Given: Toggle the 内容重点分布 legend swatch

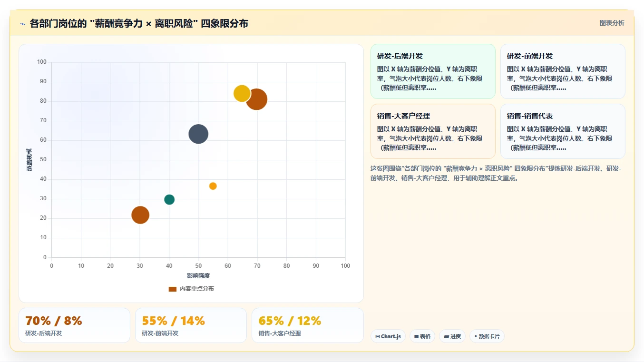Looking at the screenshot, I should [x=173, y=289].
